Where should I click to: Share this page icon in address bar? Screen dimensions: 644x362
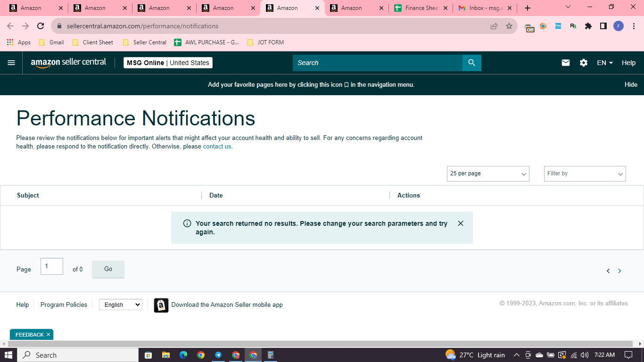(x=494, y=26)
